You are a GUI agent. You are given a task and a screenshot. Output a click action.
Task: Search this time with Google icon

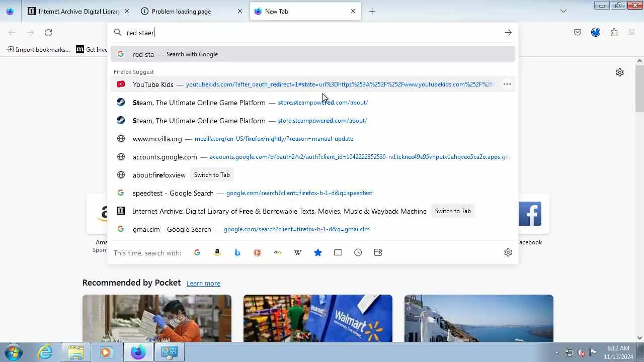pyautogui.click(x=197, y=252)
